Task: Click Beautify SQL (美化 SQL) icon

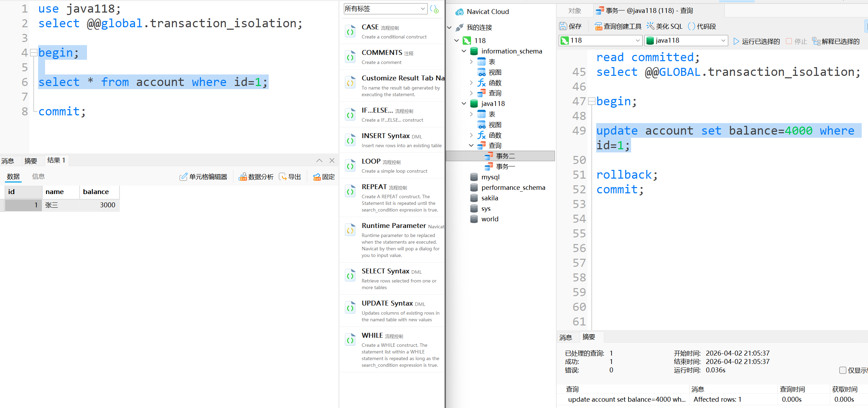Action: click(650, 26)
